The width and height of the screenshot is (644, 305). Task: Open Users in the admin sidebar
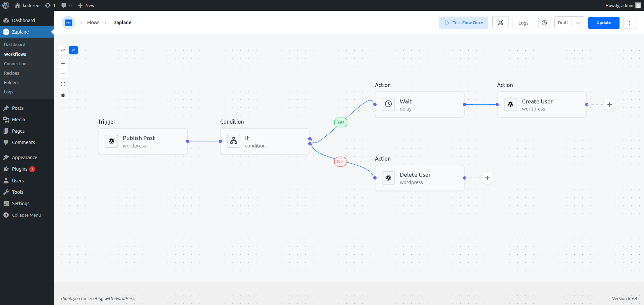click(27, 181)
